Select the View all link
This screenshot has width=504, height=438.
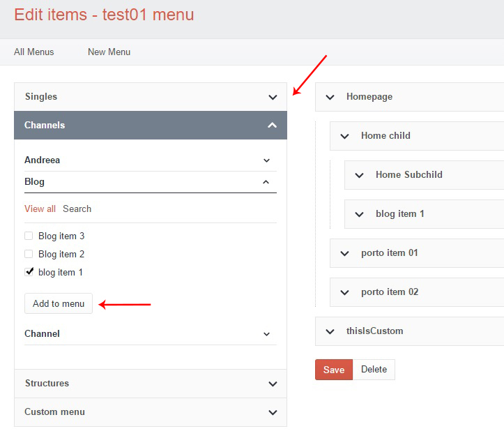click(x=40, y=209)
